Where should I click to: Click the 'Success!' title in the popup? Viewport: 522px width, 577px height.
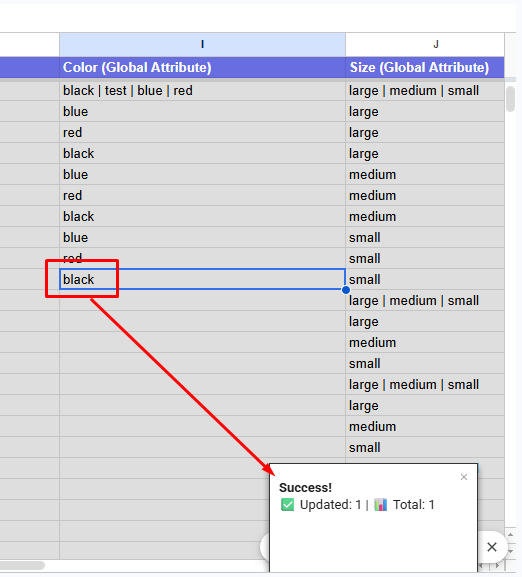point(305,488)
